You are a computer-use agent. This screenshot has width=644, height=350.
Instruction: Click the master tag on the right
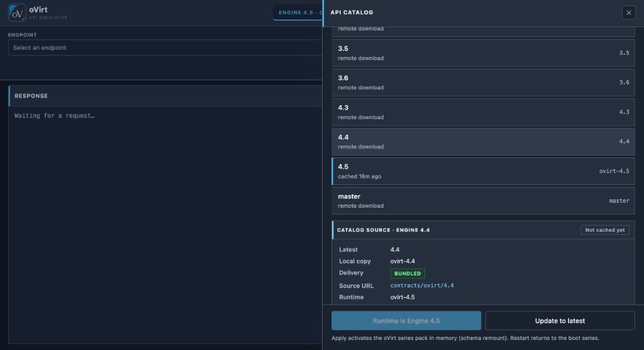coord(619,201)
